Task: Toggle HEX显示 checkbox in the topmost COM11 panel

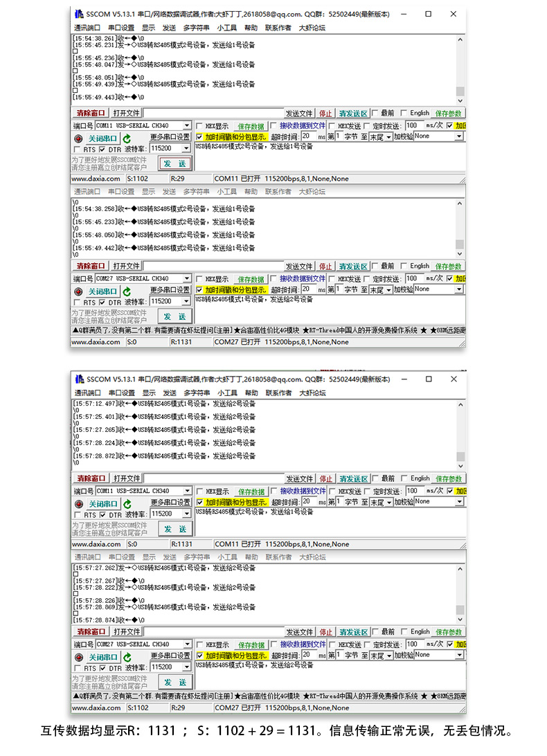Action: click(x=199, y=126)
